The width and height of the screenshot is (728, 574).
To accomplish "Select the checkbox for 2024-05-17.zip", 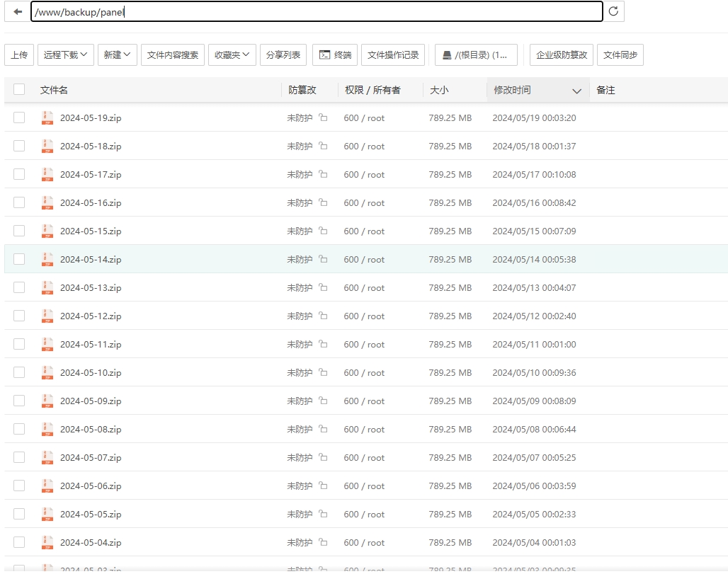I will pyautogui.click(x=19, y=174).
